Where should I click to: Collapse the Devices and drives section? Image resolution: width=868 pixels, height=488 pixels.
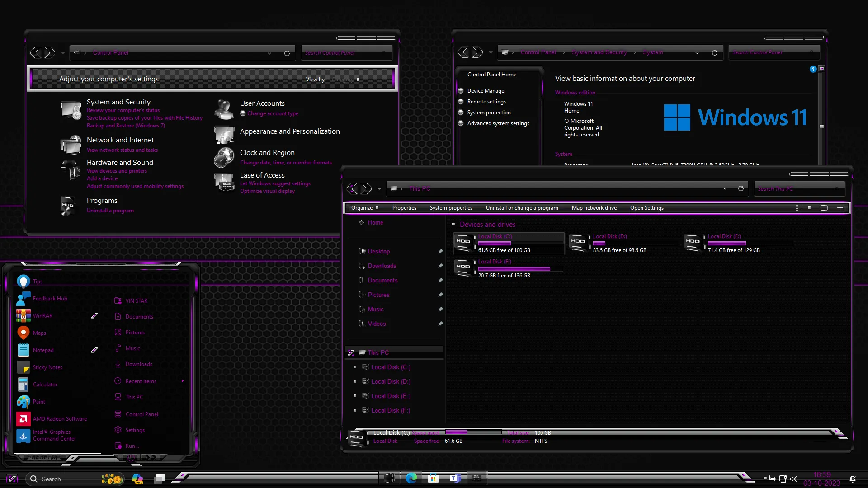coord(453,224)
